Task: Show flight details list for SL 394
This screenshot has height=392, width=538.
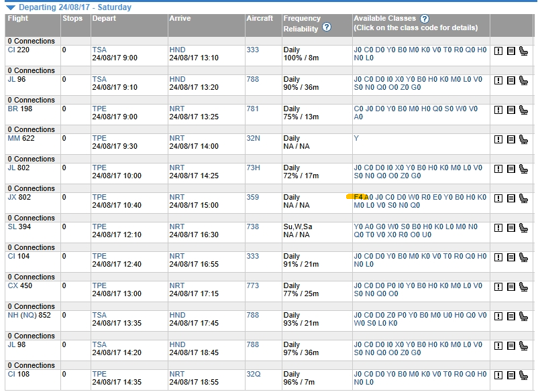Action: [x=511, y=228]
